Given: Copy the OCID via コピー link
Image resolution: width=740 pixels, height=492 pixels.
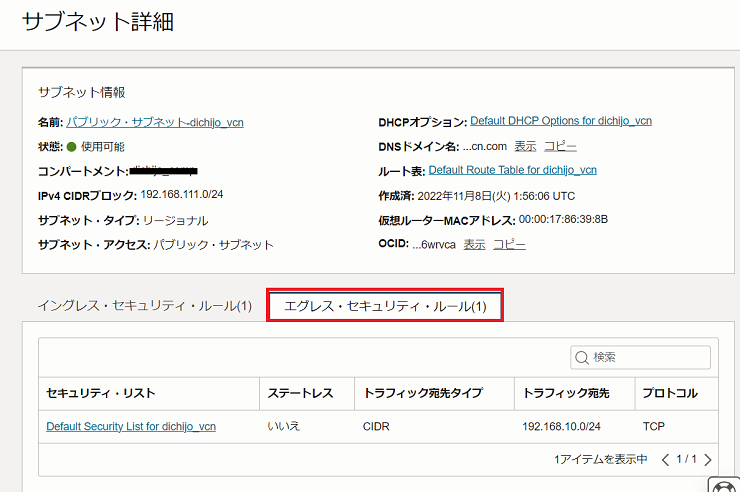Looking at the screenshot, I should (509, 244).
